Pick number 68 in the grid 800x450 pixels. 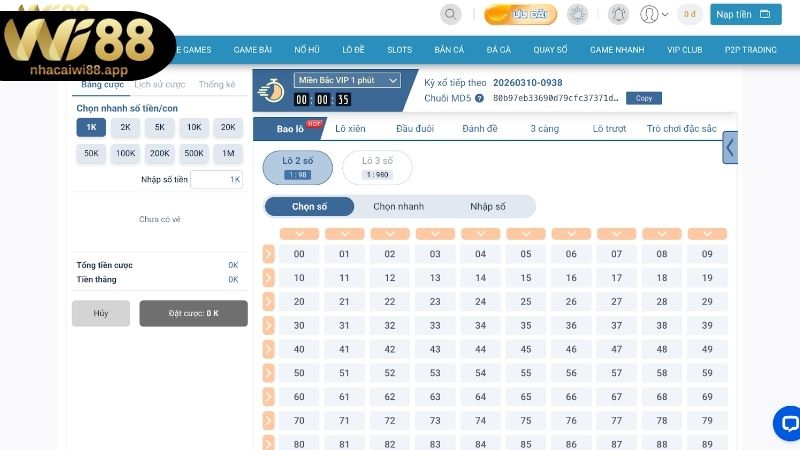tap(662, 396)
